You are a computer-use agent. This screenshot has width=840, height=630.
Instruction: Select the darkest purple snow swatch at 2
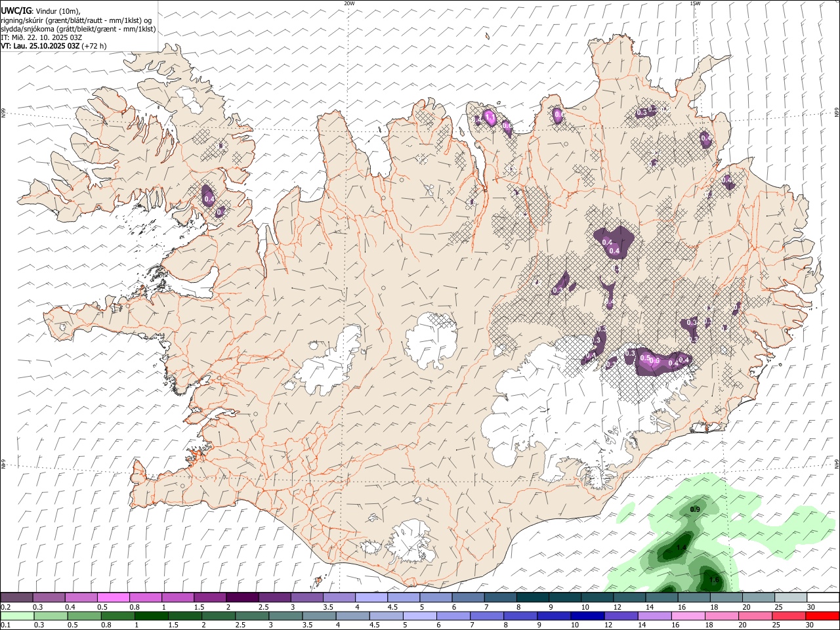click(x=242, y=598)
